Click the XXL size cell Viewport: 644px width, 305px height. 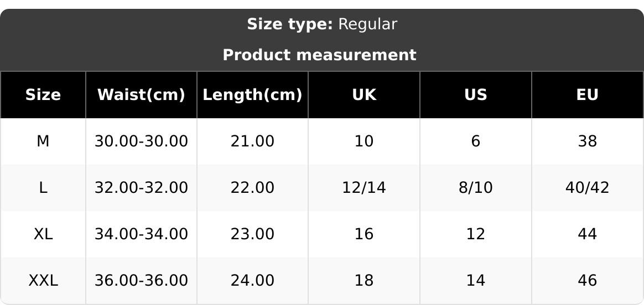click(x=43, y=281)
